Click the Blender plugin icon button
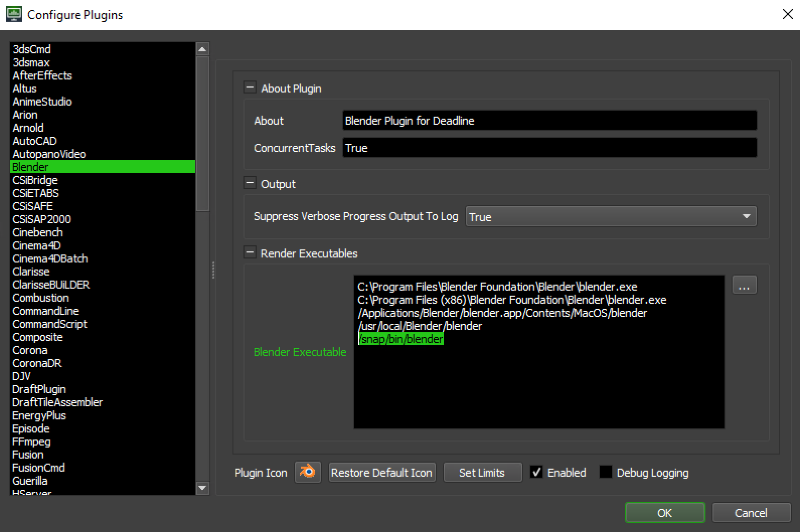 307,472
